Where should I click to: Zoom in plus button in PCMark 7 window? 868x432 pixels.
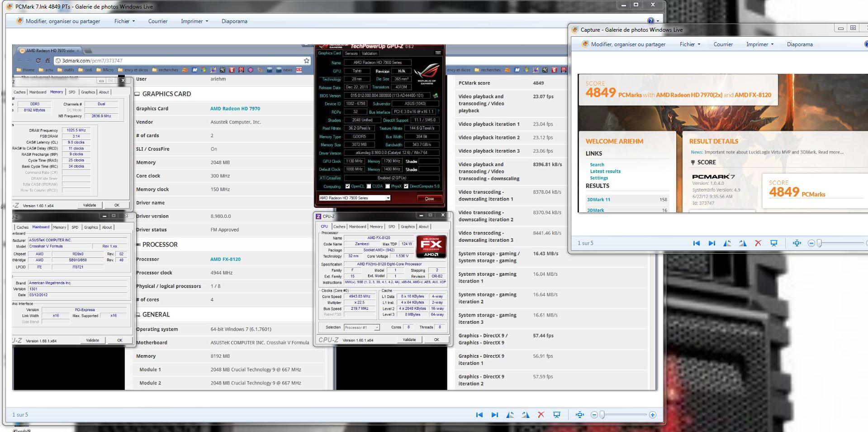point(653,415)
